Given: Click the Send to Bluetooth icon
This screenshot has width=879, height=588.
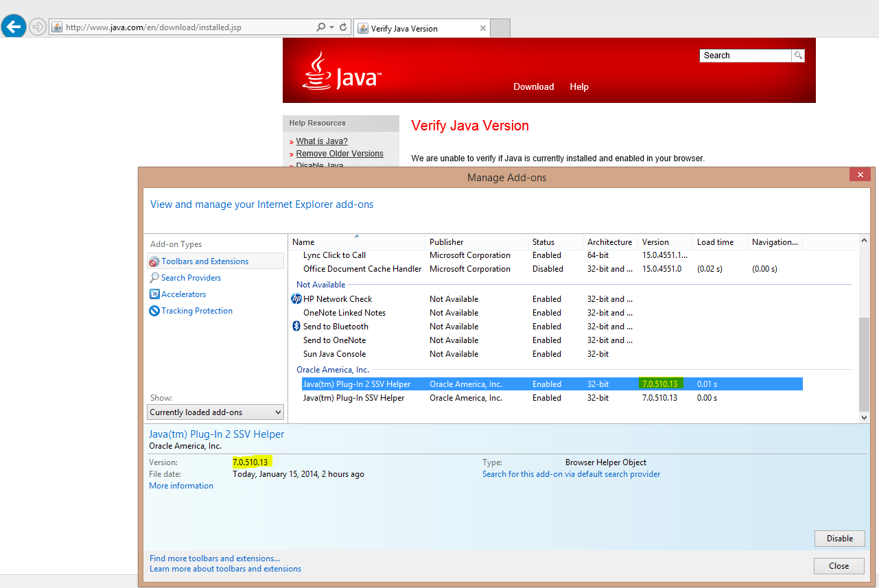Looking at the screenshot, I should click(296, 327).
